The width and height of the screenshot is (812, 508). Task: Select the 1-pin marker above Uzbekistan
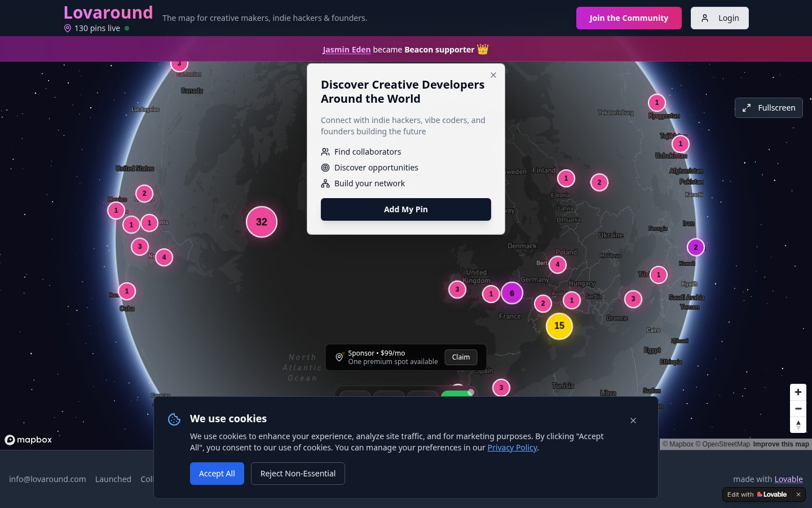point(681,143)
